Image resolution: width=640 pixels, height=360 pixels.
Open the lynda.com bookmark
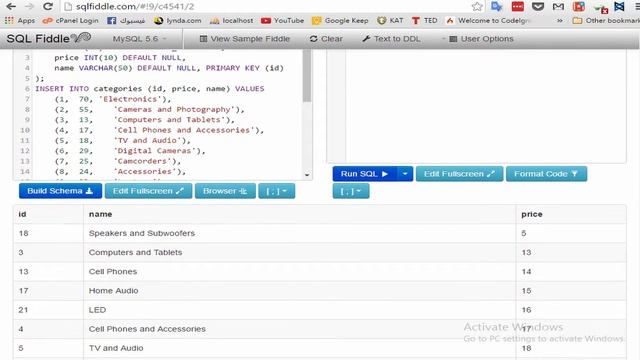pyautogui.click(x=178, y=20)
